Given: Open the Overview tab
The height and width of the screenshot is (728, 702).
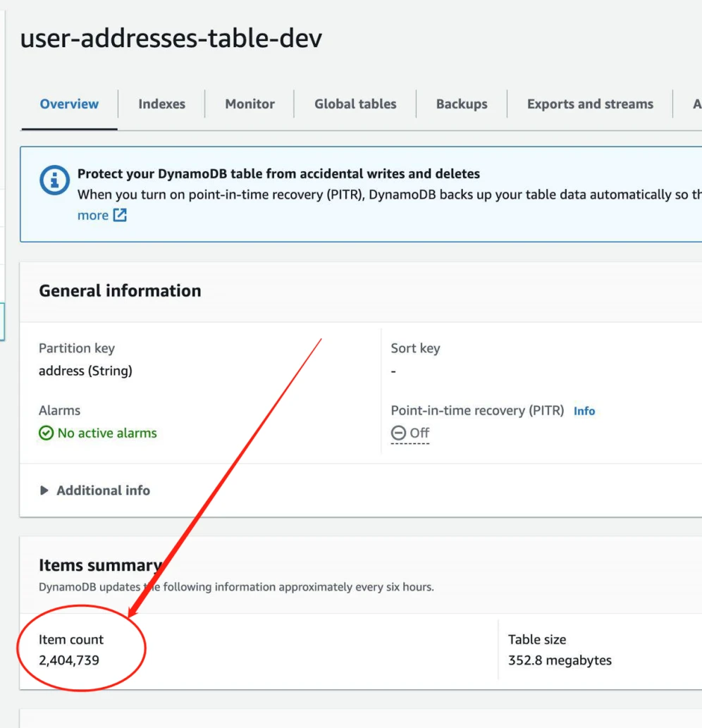Looking at the screenshot, I should pyautogui.click(x=69, y=104).
